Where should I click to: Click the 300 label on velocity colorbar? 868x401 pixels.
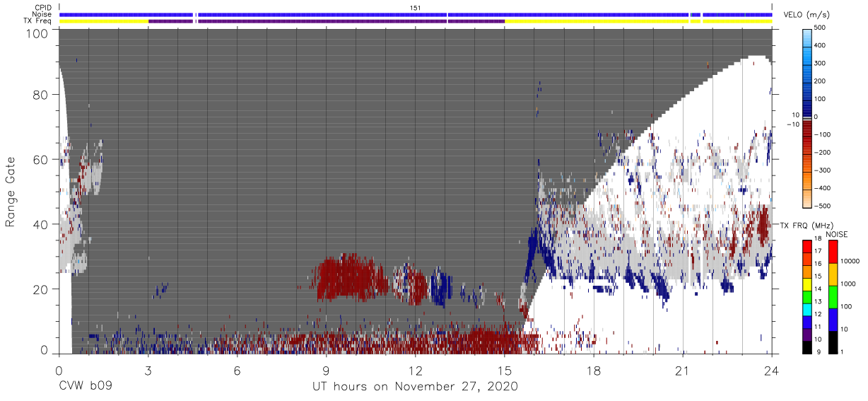tap(820, 63)
